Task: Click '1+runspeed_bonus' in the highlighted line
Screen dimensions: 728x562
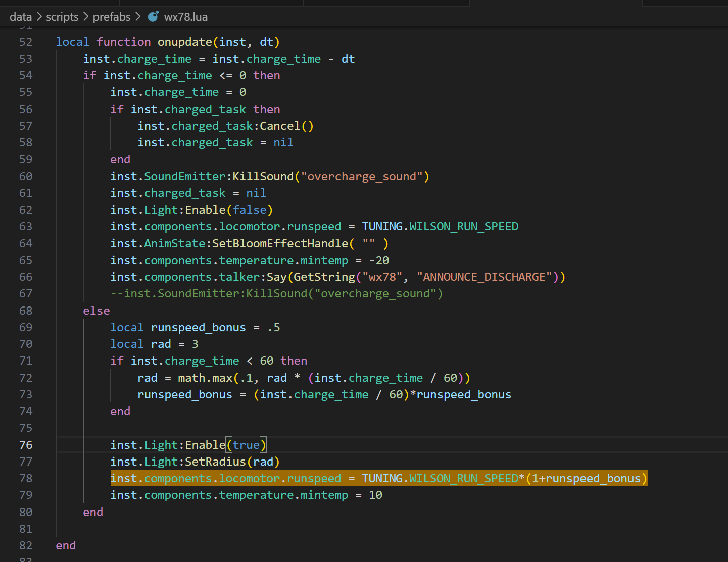Action: pos(586,478)
